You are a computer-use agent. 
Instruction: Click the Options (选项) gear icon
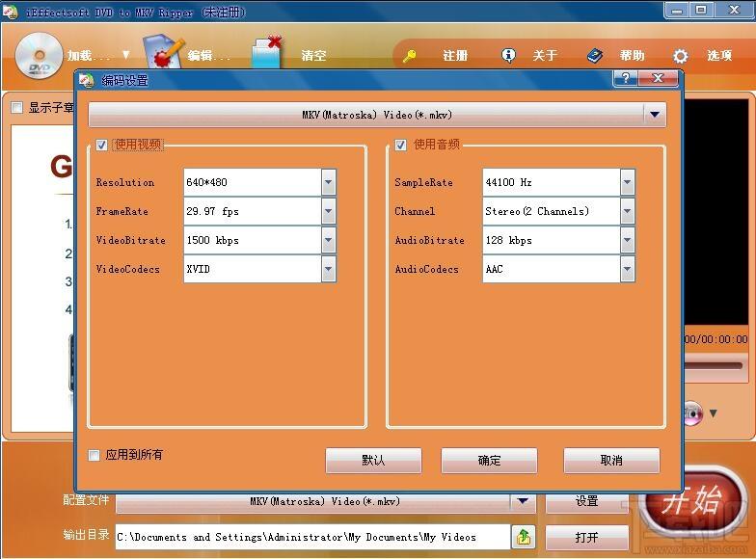coord(681,56)
